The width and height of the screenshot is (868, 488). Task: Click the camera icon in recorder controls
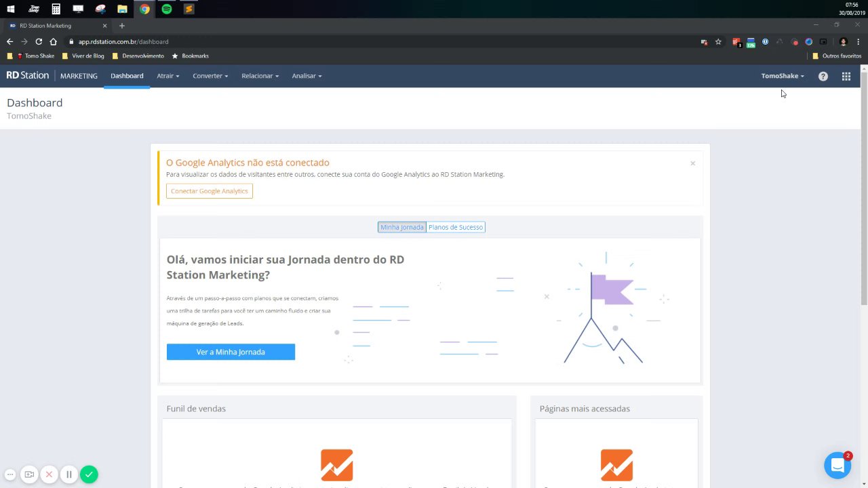click(29, 474)
